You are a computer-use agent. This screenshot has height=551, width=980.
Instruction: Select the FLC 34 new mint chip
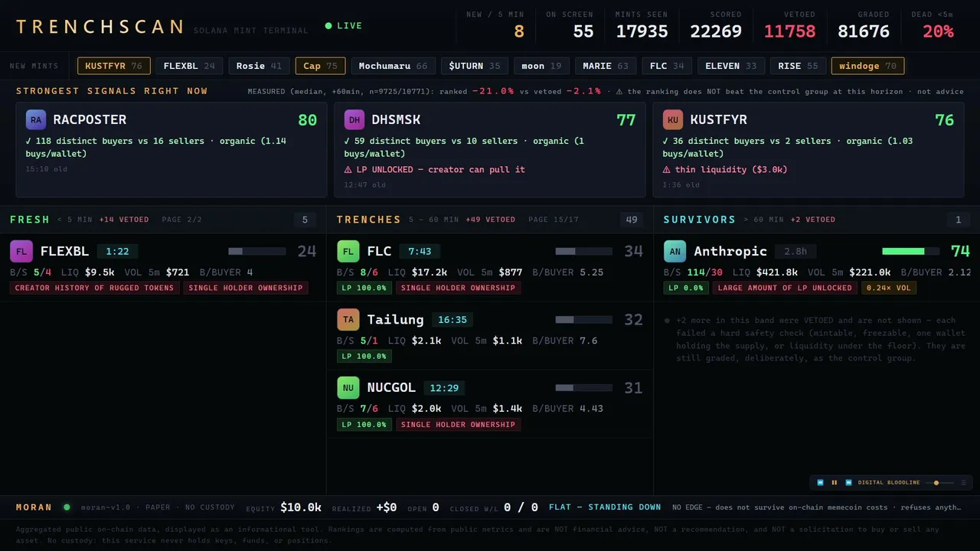point(667,66)
